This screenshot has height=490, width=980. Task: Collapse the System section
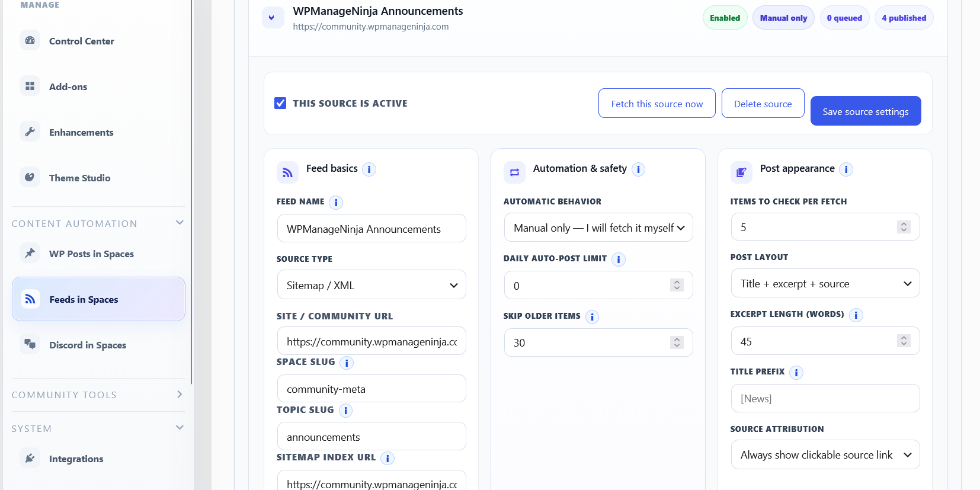coord(98,428)
